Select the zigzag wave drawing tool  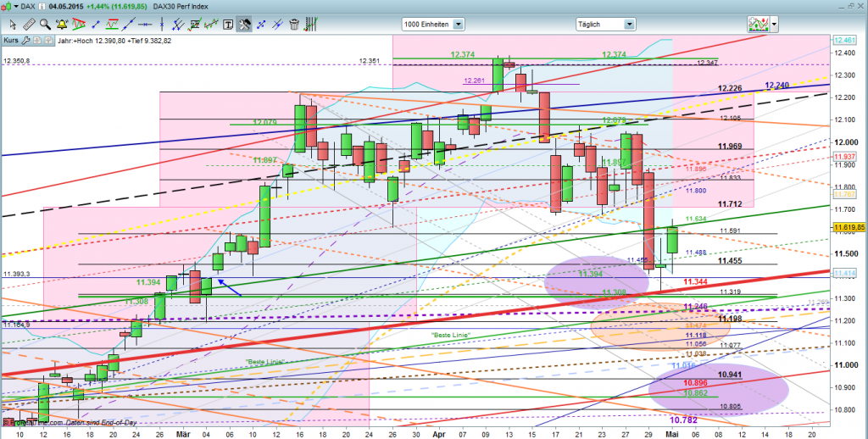(x=211, y=25)
